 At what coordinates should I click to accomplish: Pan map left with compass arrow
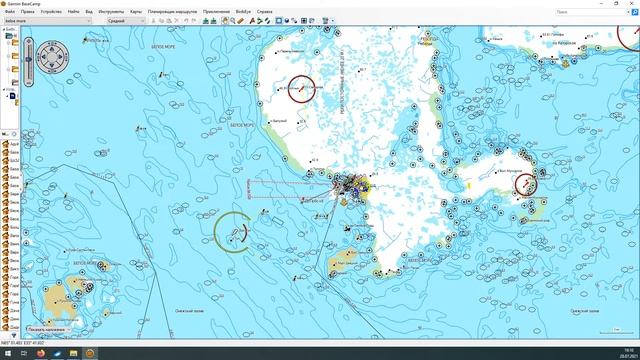pos(43,57)
